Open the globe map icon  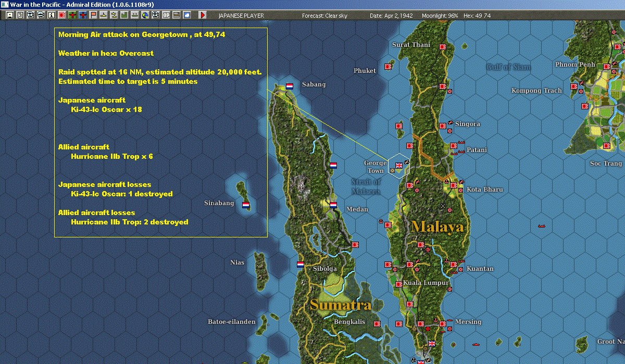(x=145, y=15)
